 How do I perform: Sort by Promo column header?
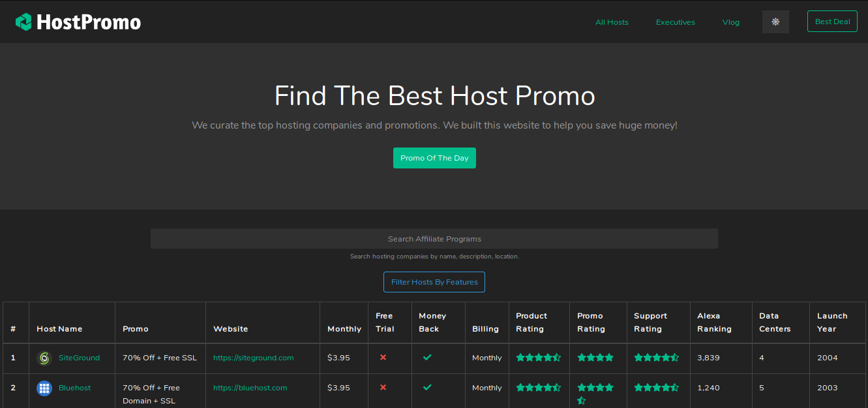(160, 322)
